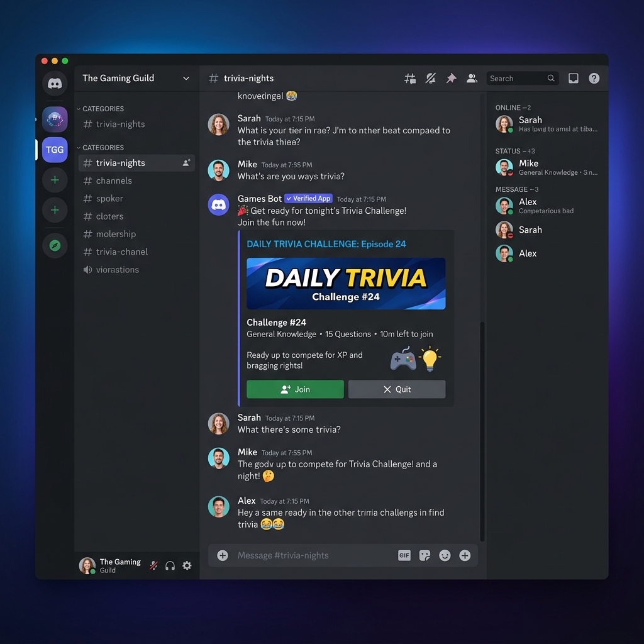Open the trivia-chanel channel
This screenshot has height=644, width=644.
tap(136, 252)
